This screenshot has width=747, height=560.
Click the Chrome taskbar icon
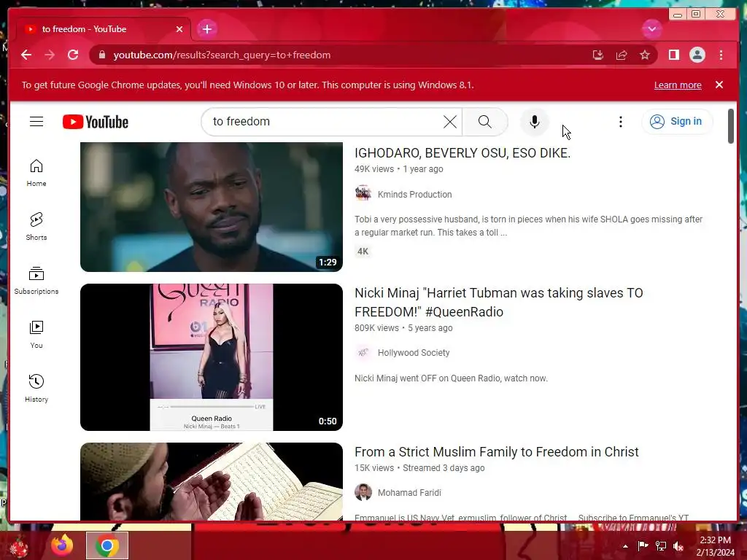pyautogui.click(x=107, y=545)
